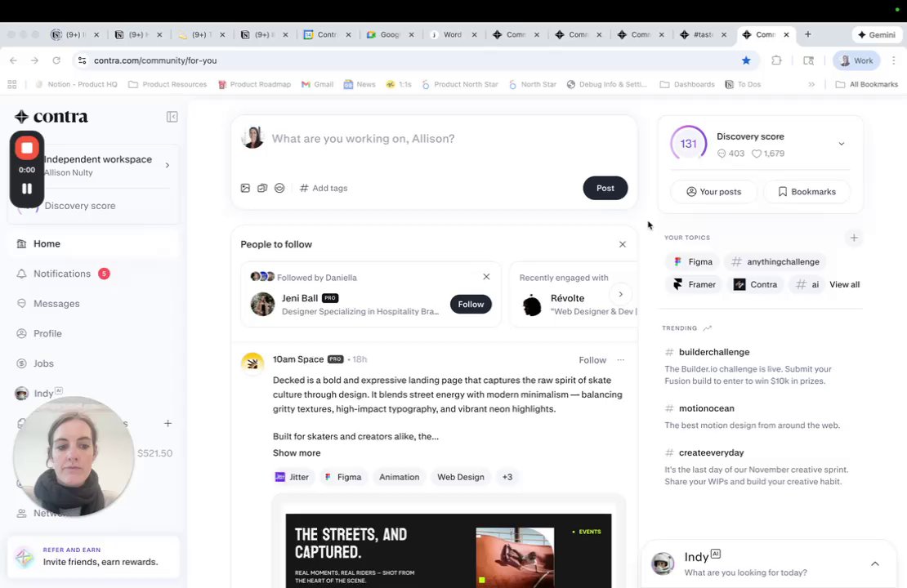The width and height of the screenshot is (907, 588).
Task: Stop the screen recording
Action: pos(27,148)
